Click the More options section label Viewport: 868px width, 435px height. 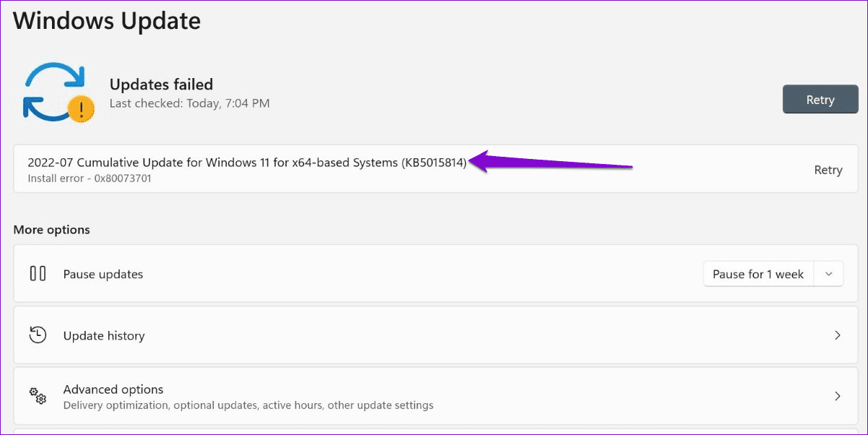pyautogui.click(x=51, y=229)
